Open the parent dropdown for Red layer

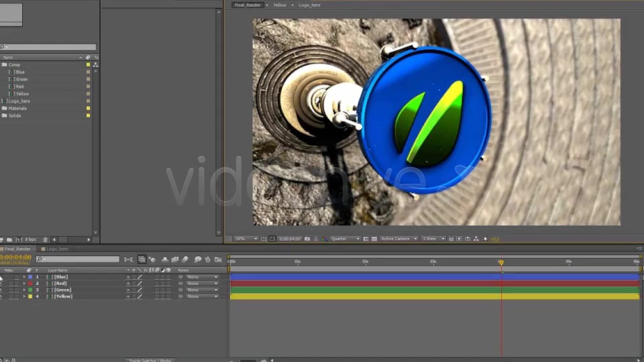[202, 284]
